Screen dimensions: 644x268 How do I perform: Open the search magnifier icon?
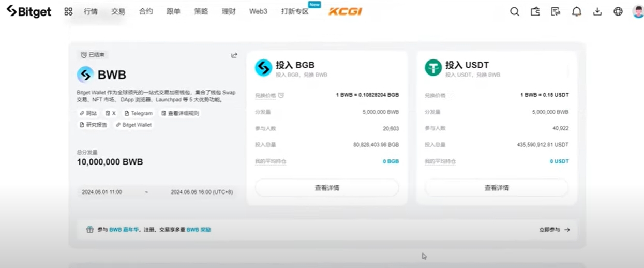(x=515, y=11)
